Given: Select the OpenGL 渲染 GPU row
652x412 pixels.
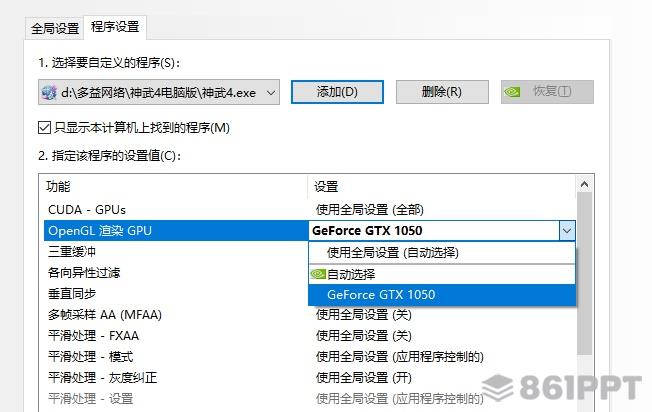Looking at the screenshot, I should [310, 231].
